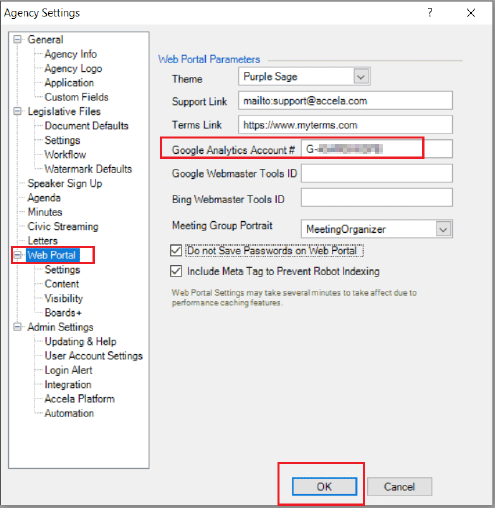Select Settings under Legislative Files
The width and height of the screenshot is (495, 508).
click(x=62, y=140)
